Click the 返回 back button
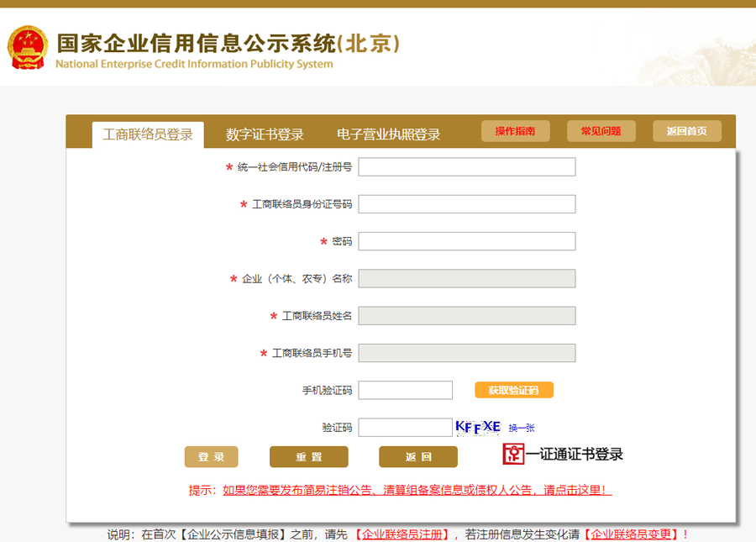 (418, 456)
